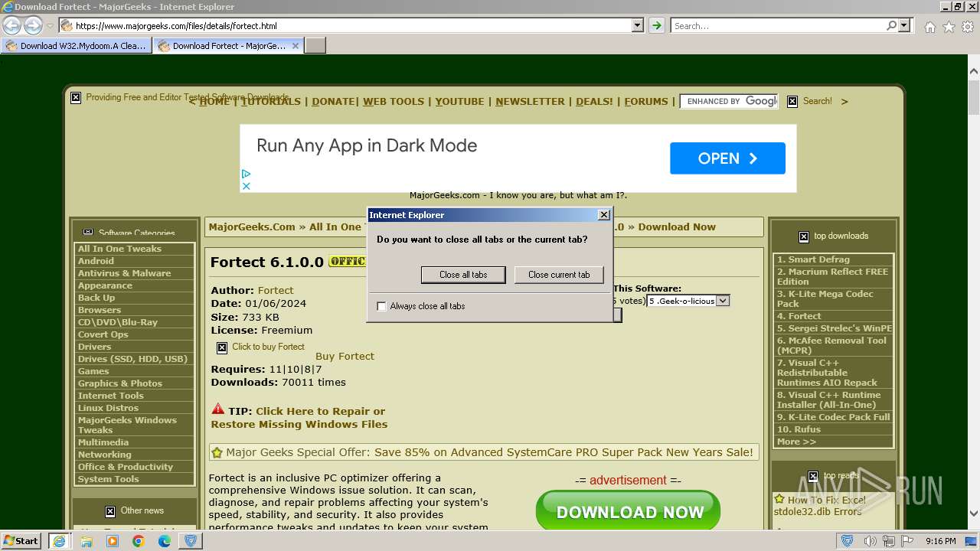Click the browser Back arrow button
Screen dimensions: 980x551
coord(11,26)
